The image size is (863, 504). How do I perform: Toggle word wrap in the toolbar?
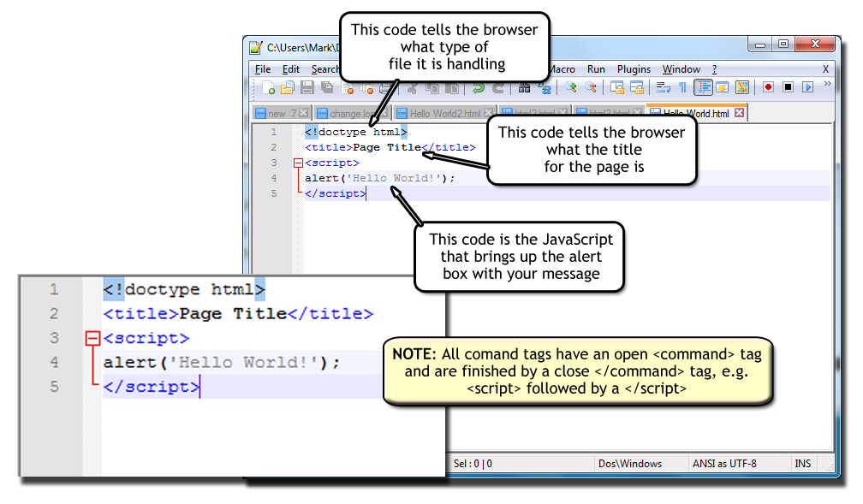pos(664,87)
